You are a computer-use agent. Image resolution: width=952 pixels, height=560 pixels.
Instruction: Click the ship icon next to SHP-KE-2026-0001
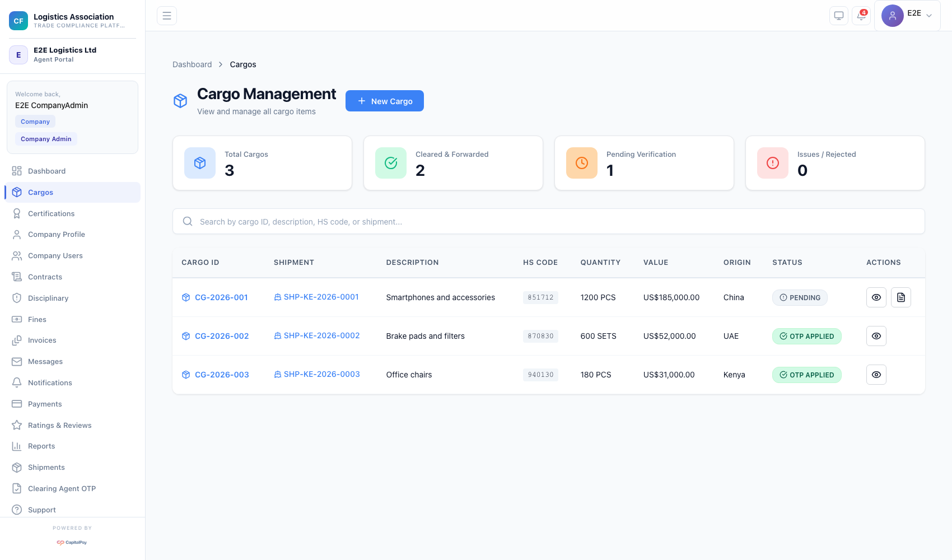tap(277, 297)
